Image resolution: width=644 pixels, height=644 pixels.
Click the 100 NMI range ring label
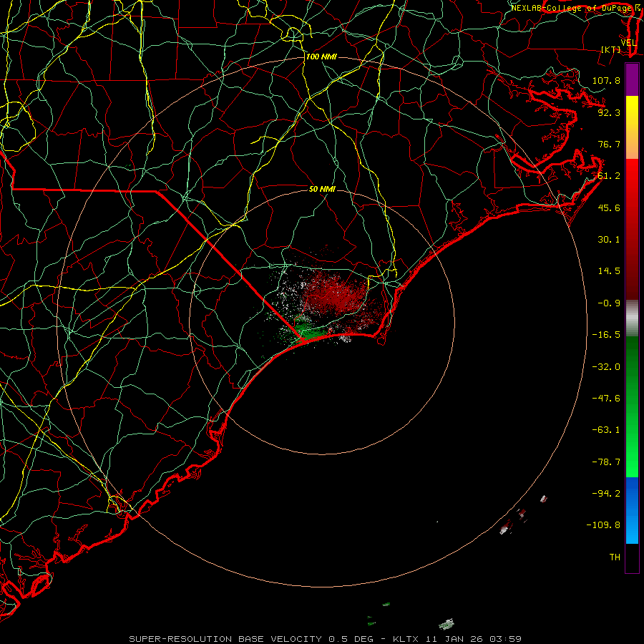click(x=321, y=57)
